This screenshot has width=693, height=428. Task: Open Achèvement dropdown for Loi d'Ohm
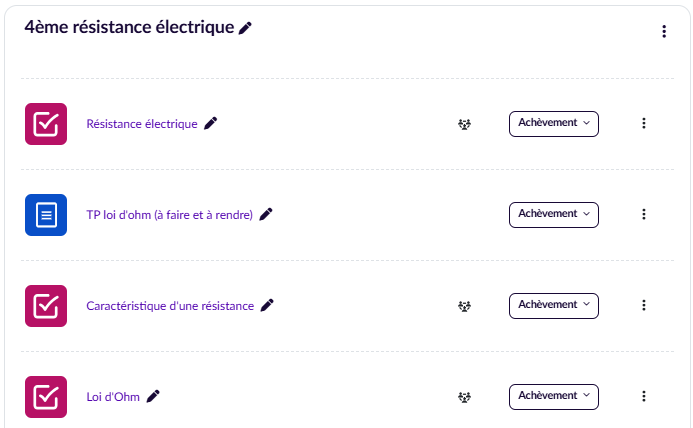553,396
